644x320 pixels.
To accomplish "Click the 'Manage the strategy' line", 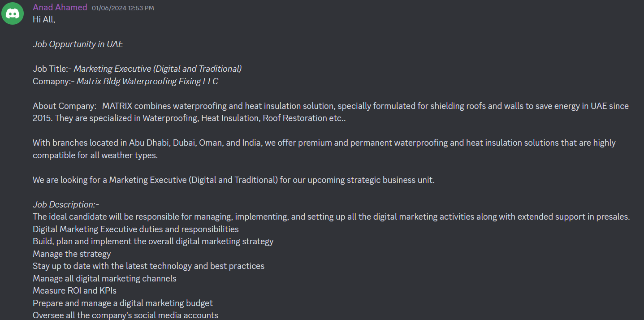I will pos(72,254).
